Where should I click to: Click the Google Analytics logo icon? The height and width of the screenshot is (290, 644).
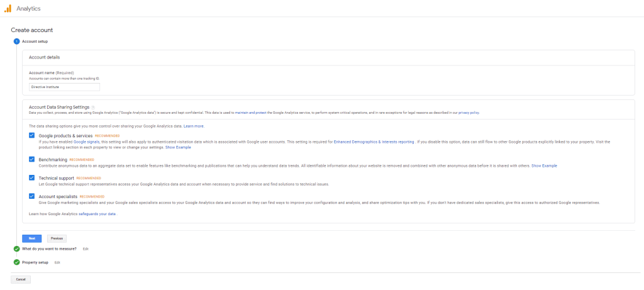(8, 8)
